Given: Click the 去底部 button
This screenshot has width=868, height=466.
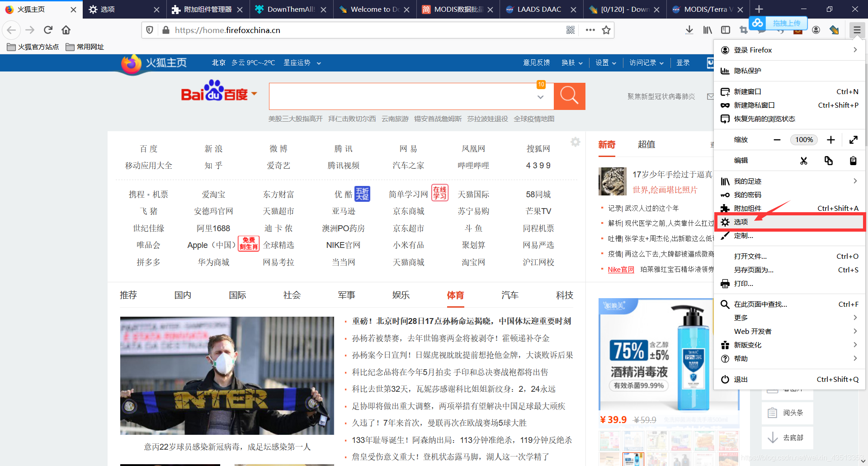Looking at the screenshot, I should 787,437.
